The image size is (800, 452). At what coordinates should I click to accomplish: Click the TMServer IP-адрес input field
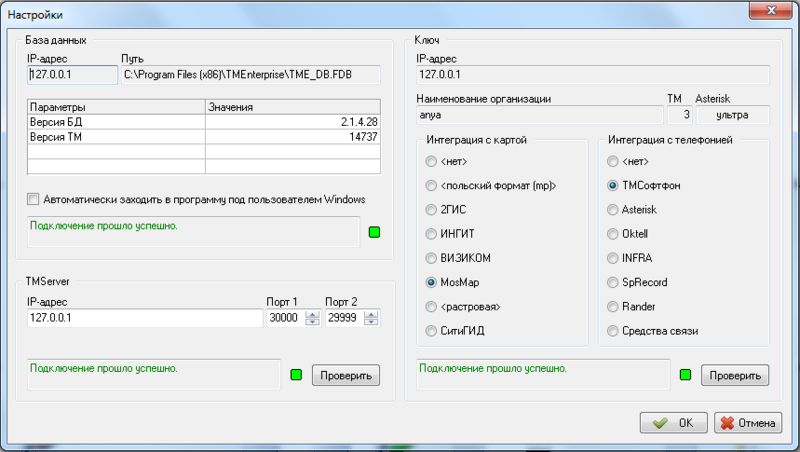point(144,318)
